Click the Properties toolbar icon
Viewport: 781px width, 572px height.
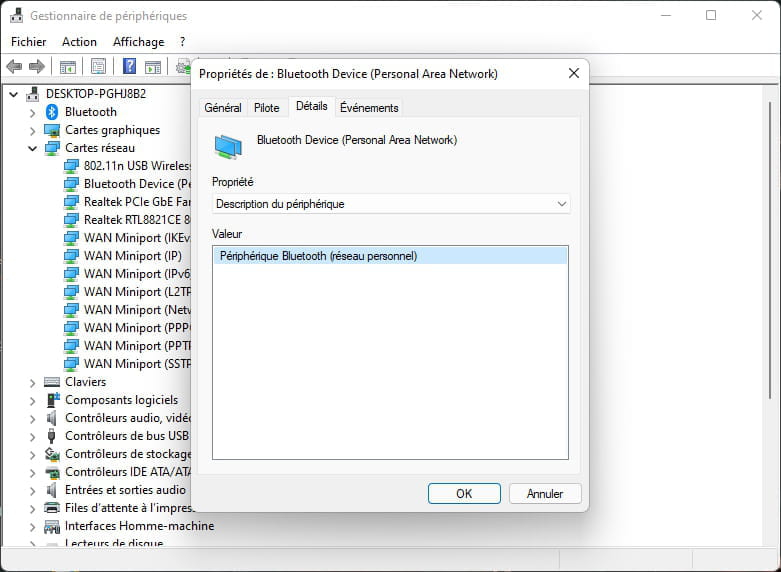tap(98, 66)
